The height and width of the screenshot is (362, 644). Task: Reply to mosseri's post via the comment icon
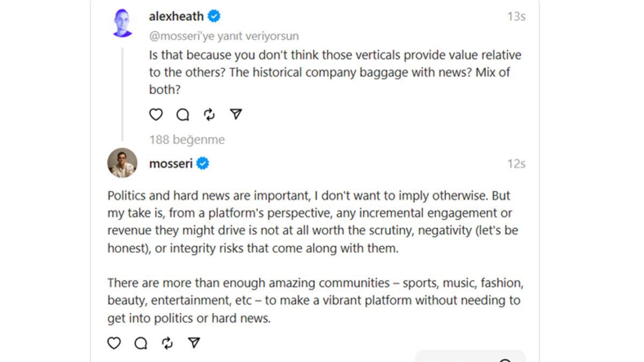tap(141, 343)
